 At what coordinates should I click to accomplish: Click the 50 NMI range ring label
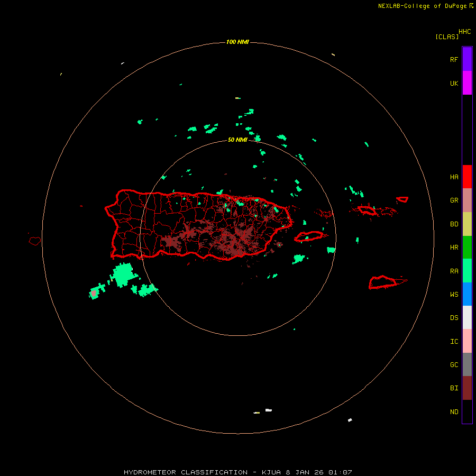coord(237,140)
